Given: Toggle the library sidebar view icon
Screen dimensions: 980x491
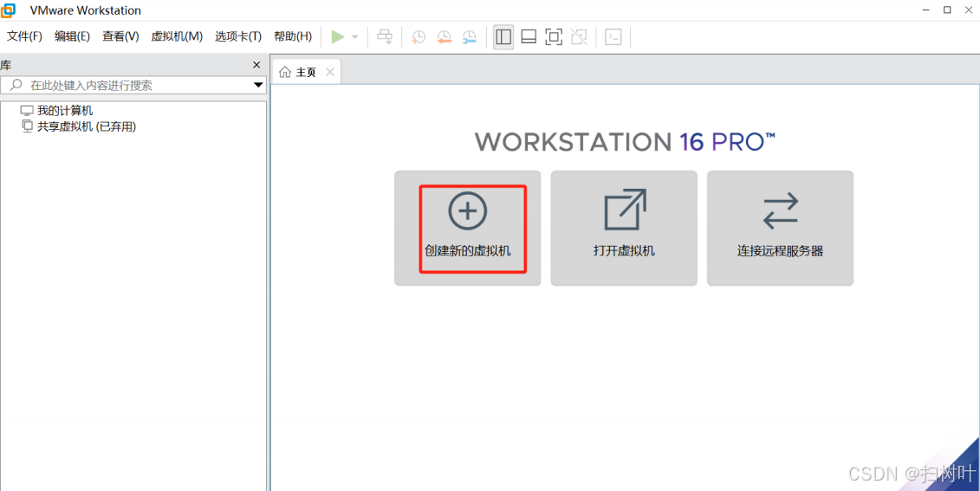Looking at the screenshot, I should (503, 37).
